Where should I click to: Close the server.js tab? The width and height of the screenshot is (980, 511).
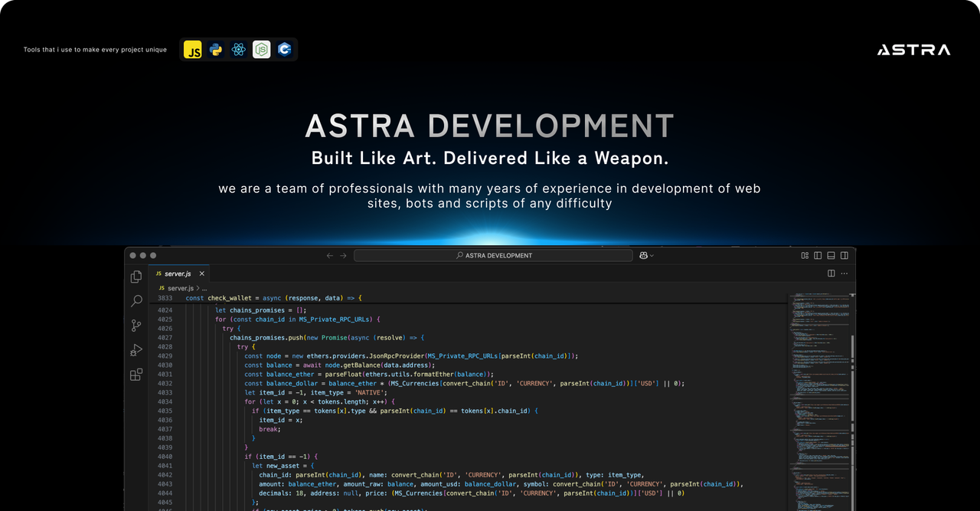tap(202, 274)
